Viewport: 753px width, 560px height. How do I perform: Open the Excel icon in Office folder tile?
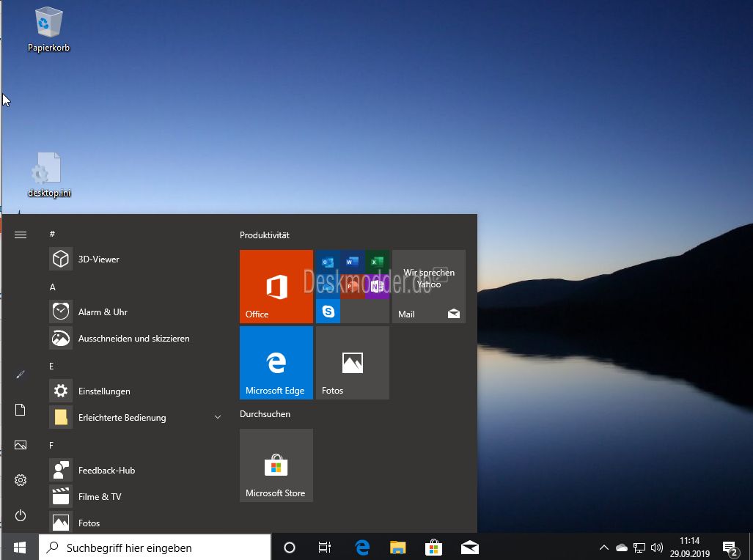tap(377, 262)
